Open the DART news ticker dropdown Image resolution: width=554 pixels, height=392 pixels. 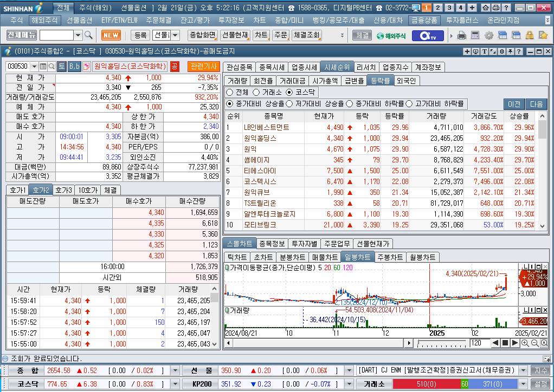click(523, 370)
